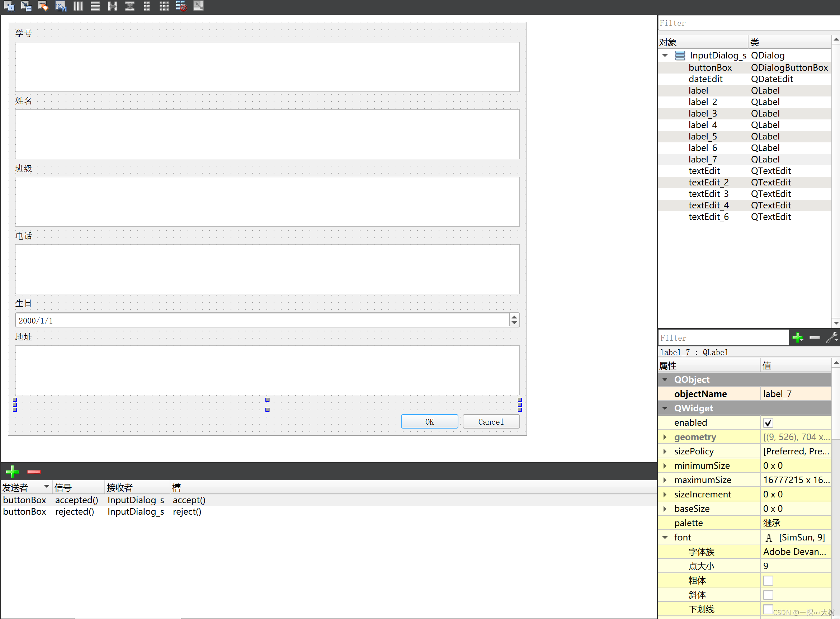Viewport: 840px width, 619px height.
Task: Select the buttonBox accepted() connection row
Action: tap(329, 500)
